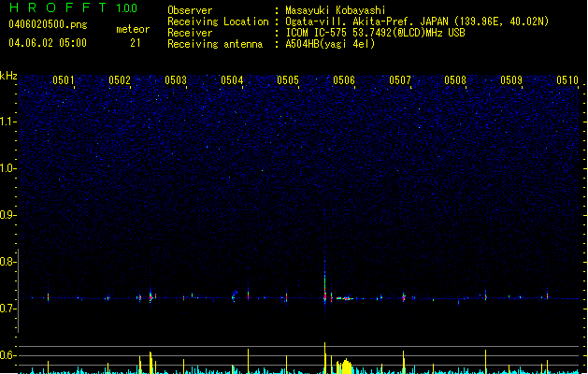588x374 pixels.
Task: Click the 0508 time marker
Action: click(455, 80)
